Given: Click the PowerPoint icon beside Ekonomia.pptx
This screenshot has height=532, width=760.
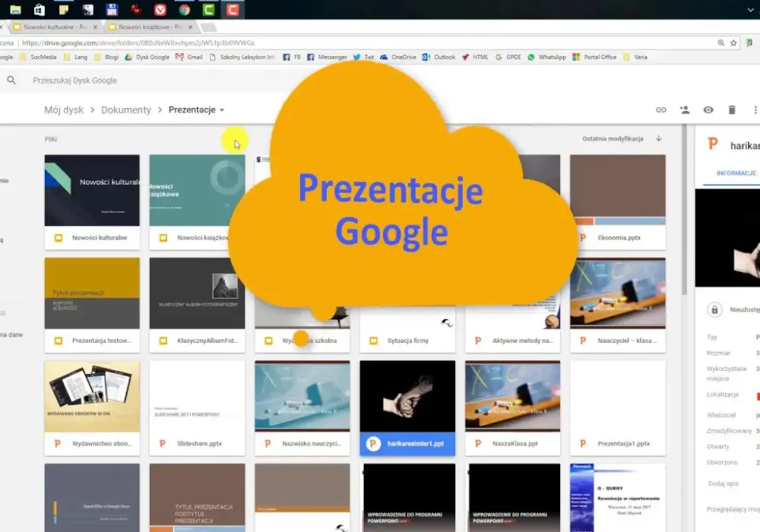Looking at the screenshot, I should (583, 238).
